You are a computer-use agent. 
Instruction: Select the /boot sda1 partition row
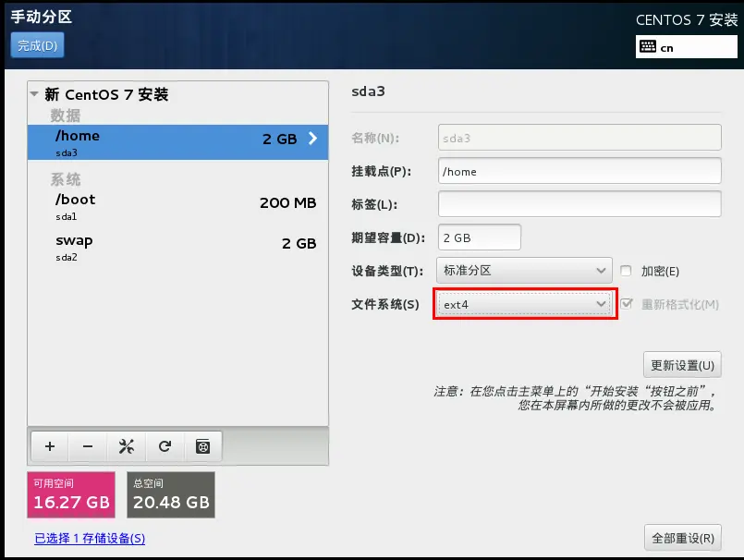coord(178,207)
